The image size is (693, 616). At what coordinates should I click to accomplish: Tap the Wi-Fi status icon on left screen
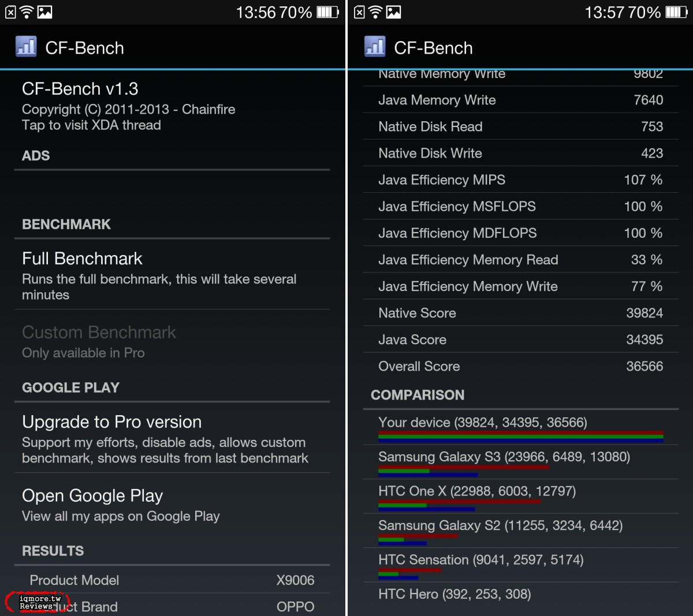(x=27, y=12)
